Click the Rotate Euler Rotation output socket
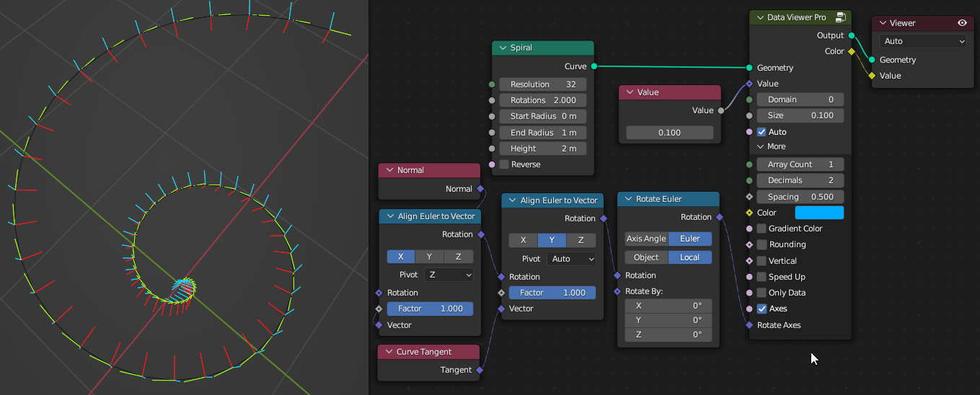980x395 pixels. (719, 217)
